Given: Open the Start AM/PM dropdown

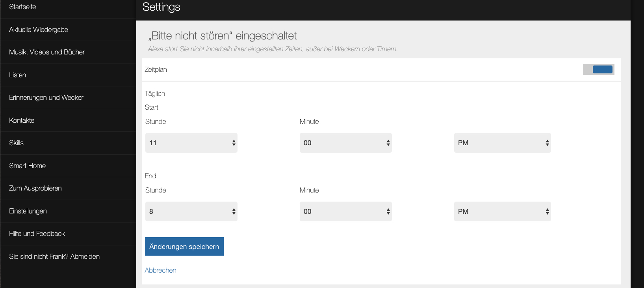Looking at the screenshot, I should click(x=502, y=143).
